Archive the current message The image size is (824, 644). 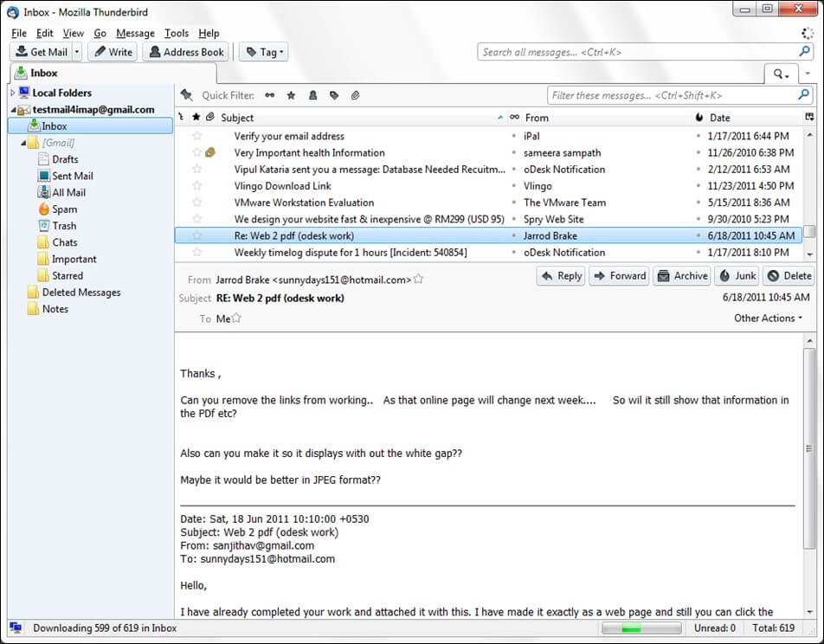point(682,275)
